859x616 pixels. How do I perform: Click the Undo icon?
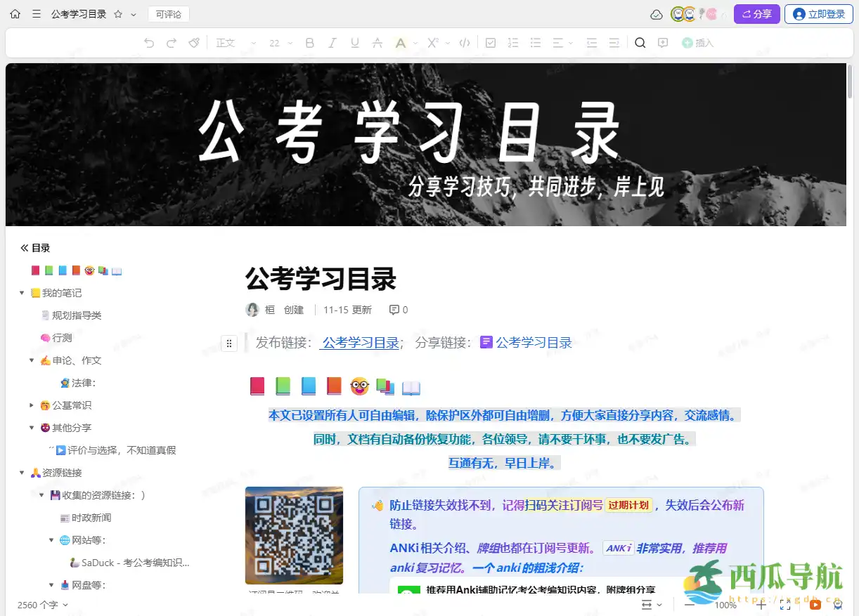click(148, 42)
